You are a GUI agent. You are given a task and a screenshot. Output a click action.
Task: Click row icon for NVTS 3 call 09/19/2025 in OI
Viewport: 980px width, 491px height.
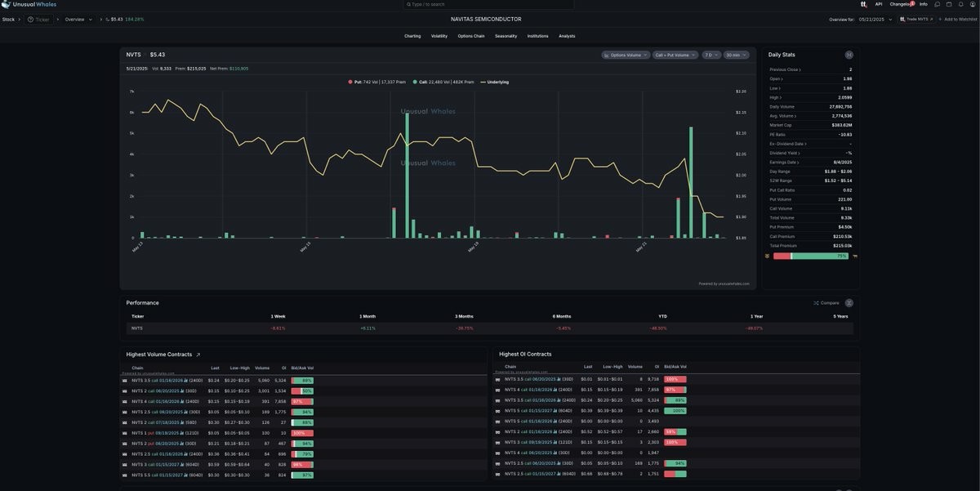click(498, 442)
